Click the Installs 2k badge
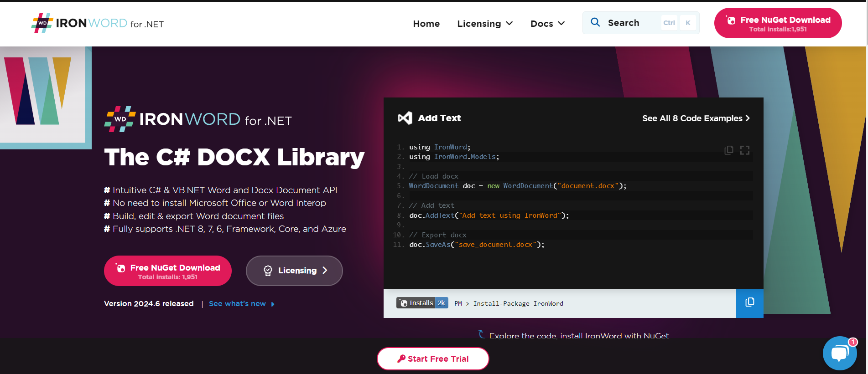 pos(422,303)
